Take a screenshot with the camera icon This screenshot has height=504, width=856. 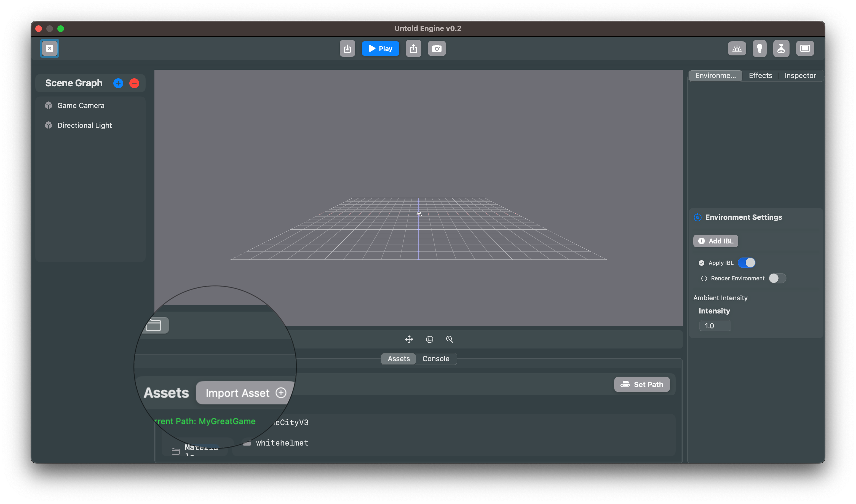pyautogui.click(x=437, y=48)
